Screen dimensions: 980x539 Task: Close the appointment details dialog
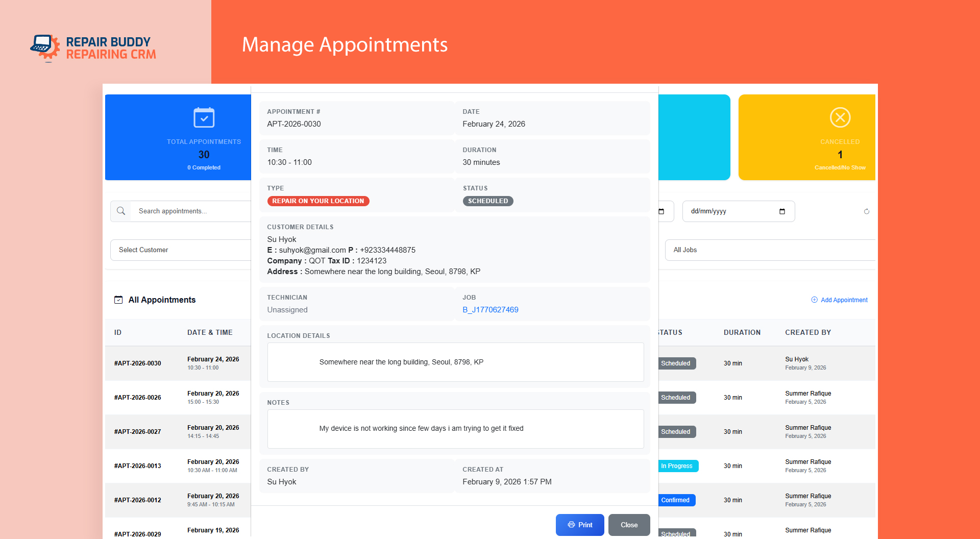point(629,525)
